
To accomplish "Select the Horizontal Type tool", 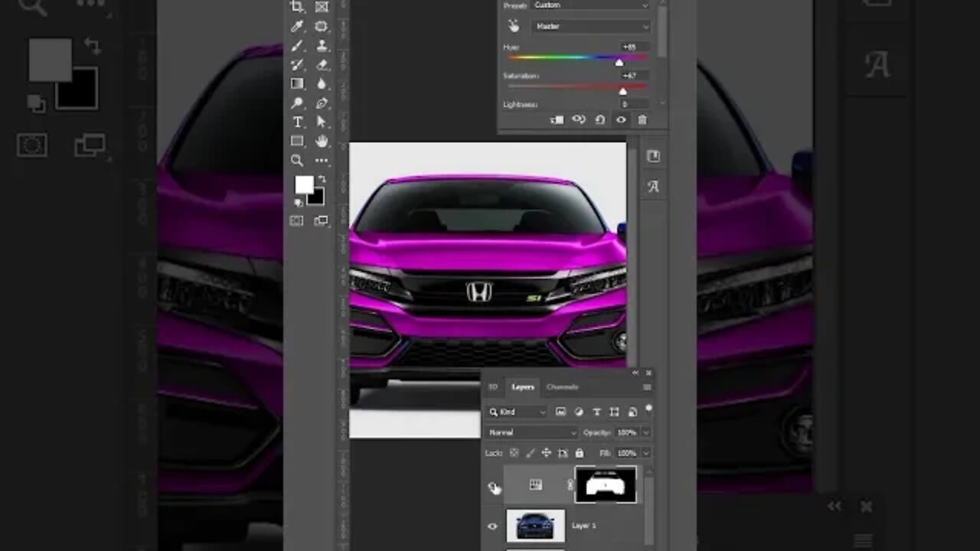I will 297,122.
